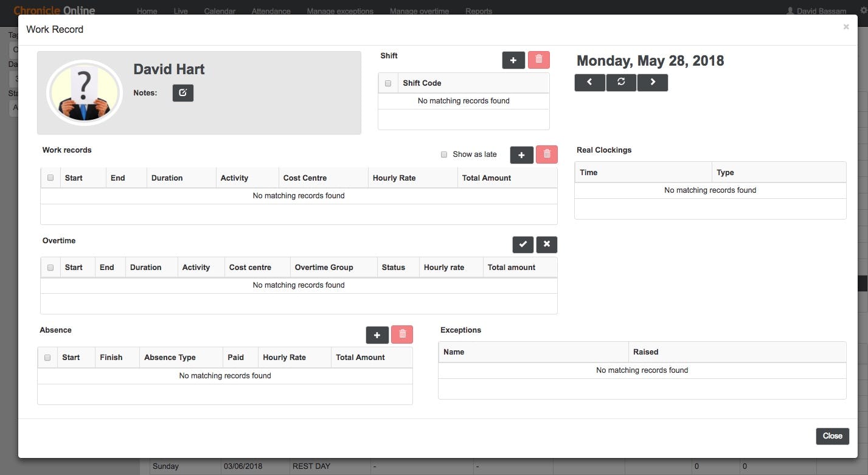Refresh the current day's record

621,81
